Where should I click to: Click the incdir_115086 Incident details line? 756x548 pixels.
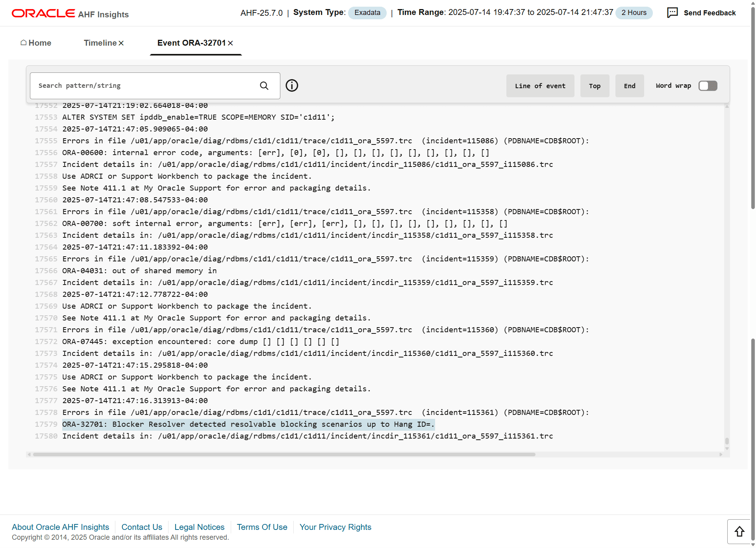(308, 165)
